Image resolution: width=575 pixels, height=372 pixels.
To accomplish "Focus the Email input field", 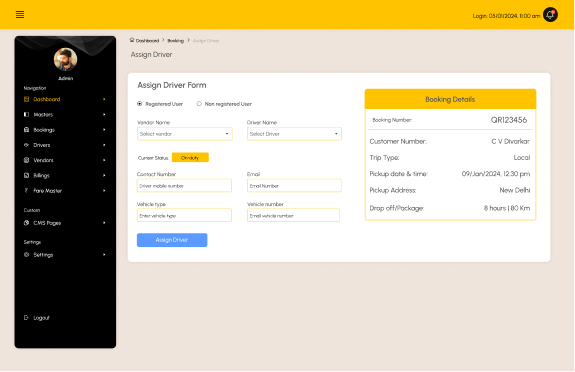I will click(294, 186).
